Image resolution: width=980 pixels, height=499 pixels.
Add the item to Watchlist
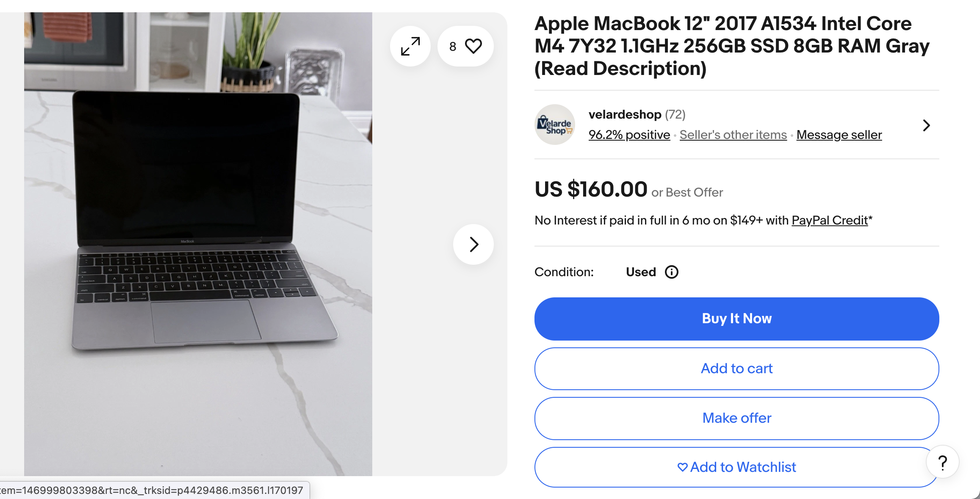(736, 467)
